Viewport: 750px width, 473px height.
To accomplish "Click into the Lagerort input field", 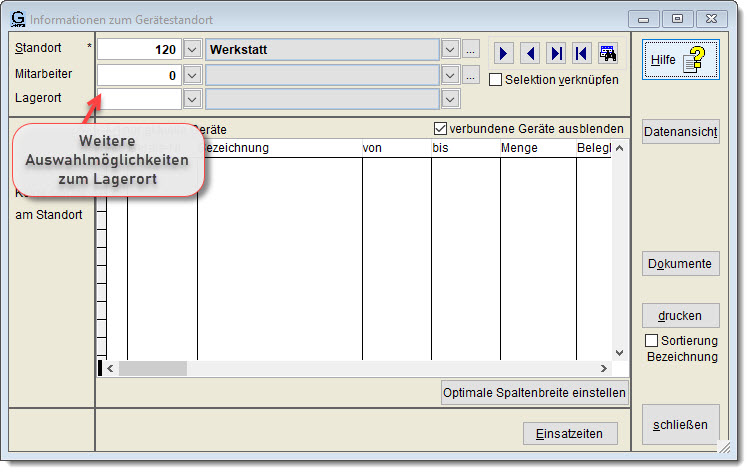I will 139,99.
